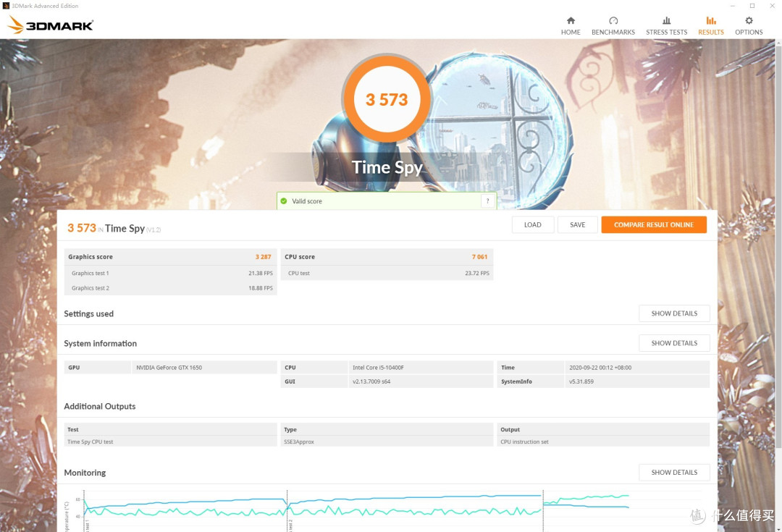The height and width of the screenshot is (532, 782).
Task: Click the SystemInfo version v5.31.859
Action: (581, 381)
